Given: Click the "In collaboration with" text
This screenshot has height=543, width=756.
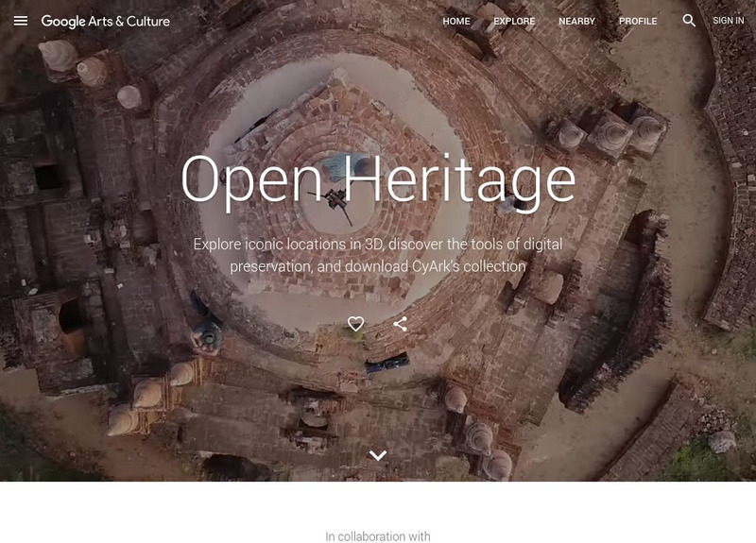Looking at the screenshot, I should coord(378,536).
